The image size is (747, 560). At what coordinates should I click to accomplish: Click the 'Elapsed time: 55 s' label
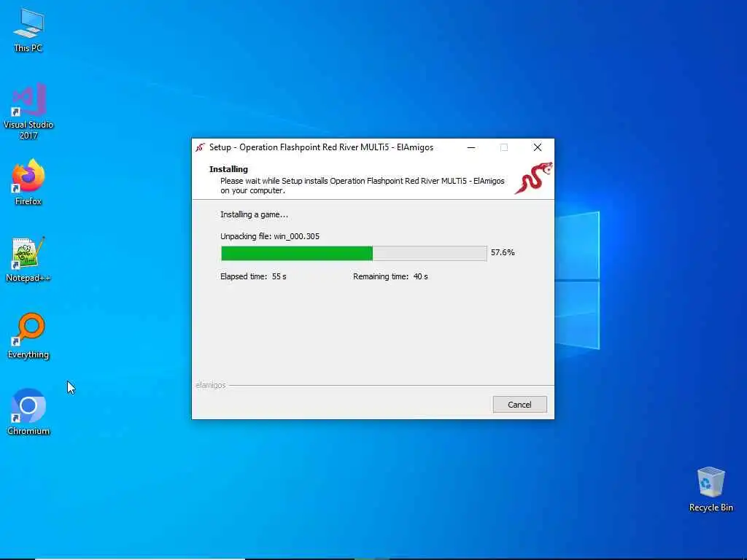tap(253, 276)
